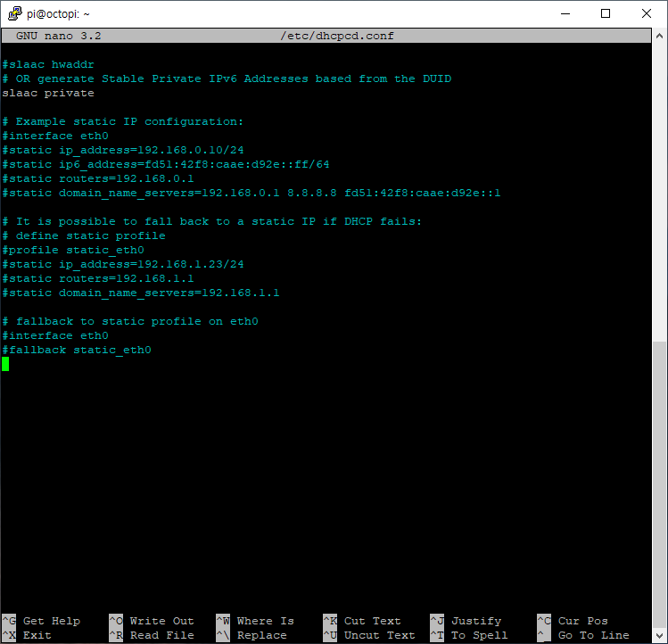668x644 pixels.
Task: Click '#static routers=192.168.1.1' line
Action: [98, 278]
